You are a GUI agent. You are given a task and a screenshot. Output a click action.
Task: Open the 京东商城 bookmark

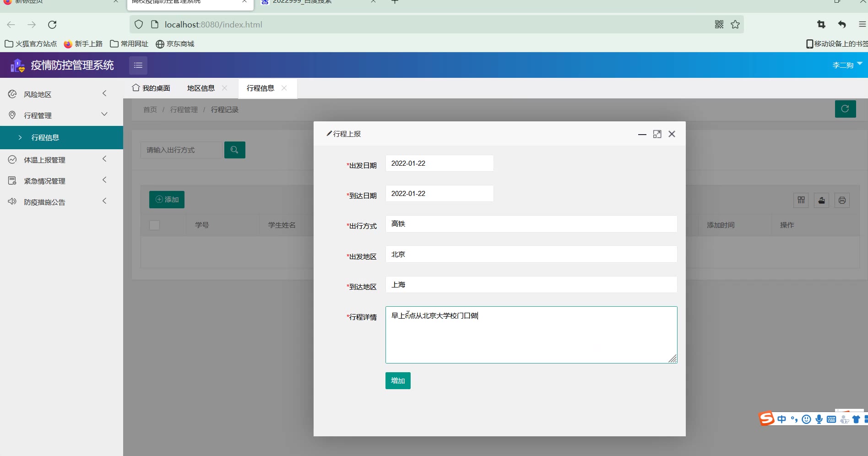[175, 44]
